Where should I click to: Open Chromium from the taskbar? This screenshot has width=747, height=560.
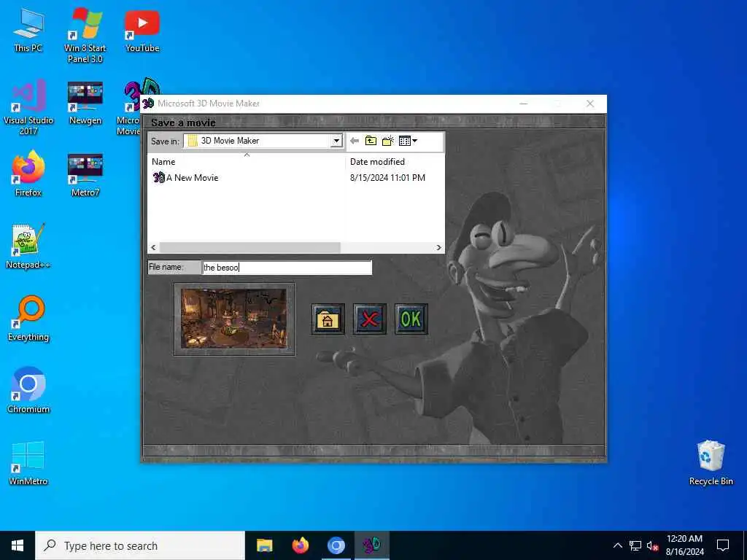click(x=336, y=545)
